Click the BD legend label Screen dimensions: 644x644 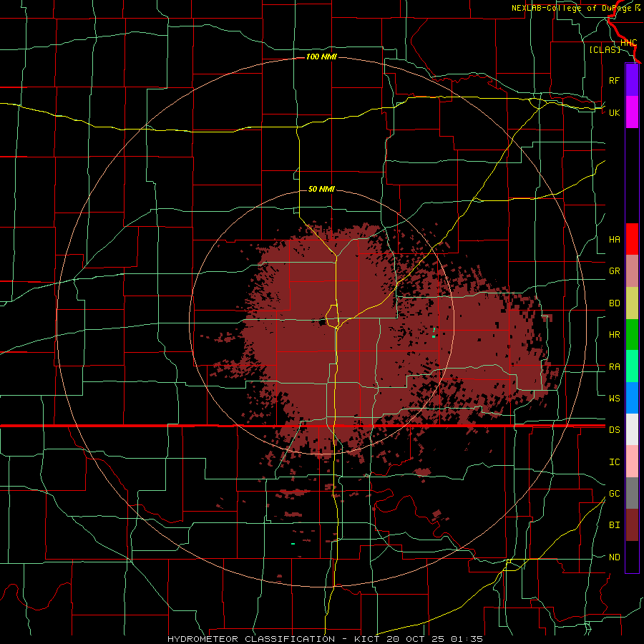click(614, 303)
